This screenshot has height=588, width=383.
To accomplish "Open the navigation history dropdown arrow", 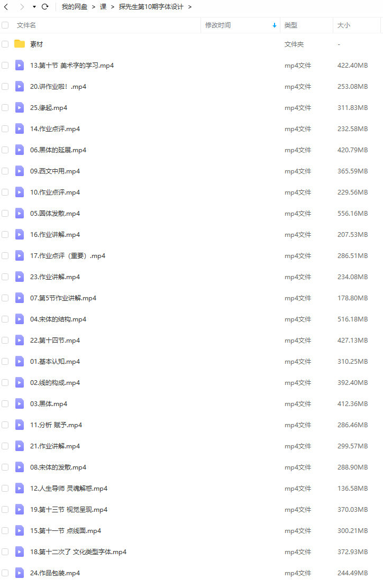I will click(34, 7).
